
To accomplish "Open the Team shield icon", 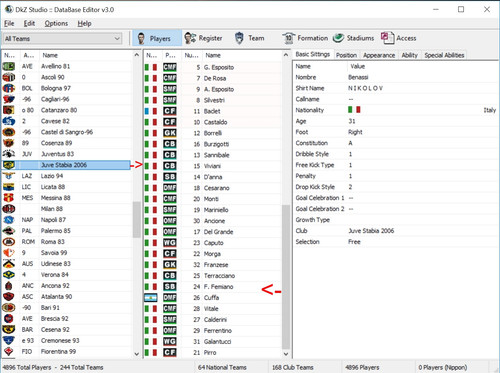I will 239,38.
